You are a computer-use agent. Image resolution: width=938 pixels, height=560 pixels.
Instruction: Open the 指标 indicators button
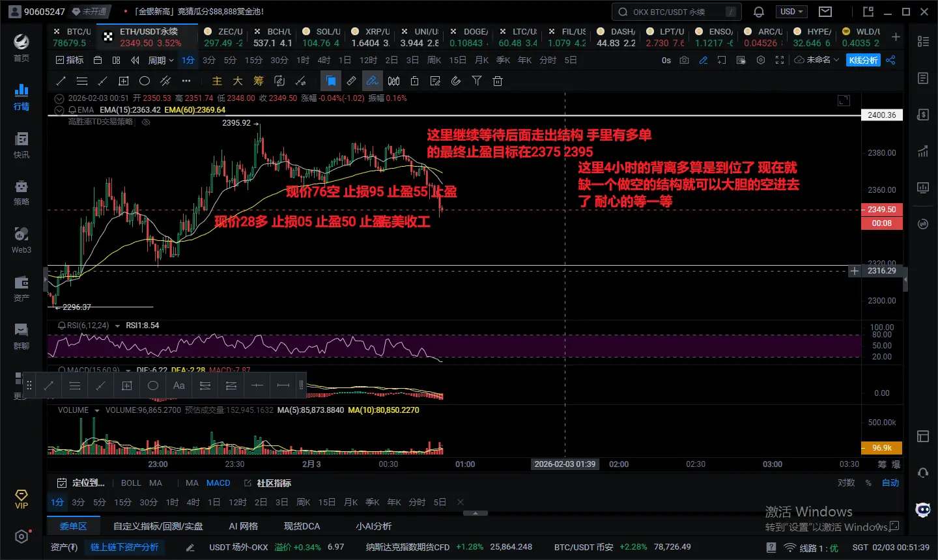coord(70,60)
